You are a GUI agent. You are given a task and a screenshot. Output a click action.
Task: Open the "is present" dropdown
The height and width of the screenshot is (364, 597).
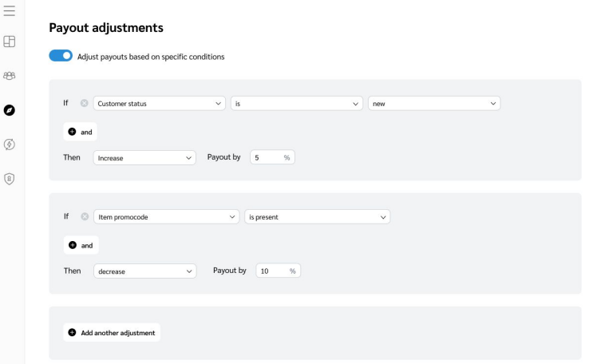317,217
